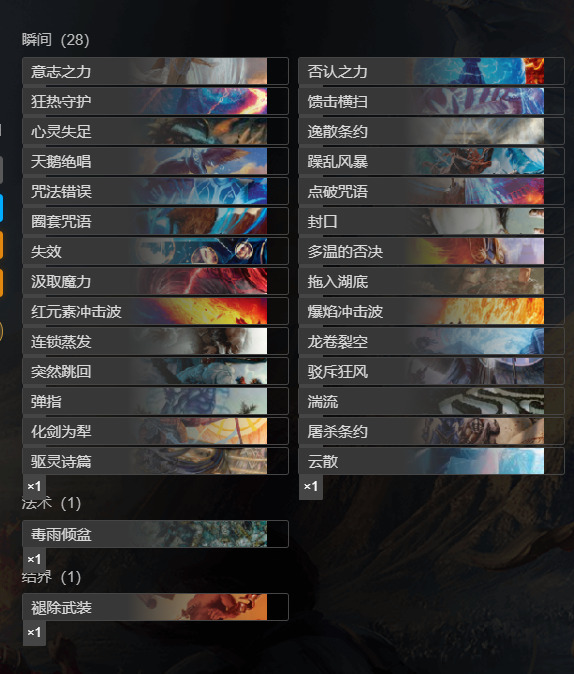Click the 躁乱风暴 card artwork thumbnail

479,161
